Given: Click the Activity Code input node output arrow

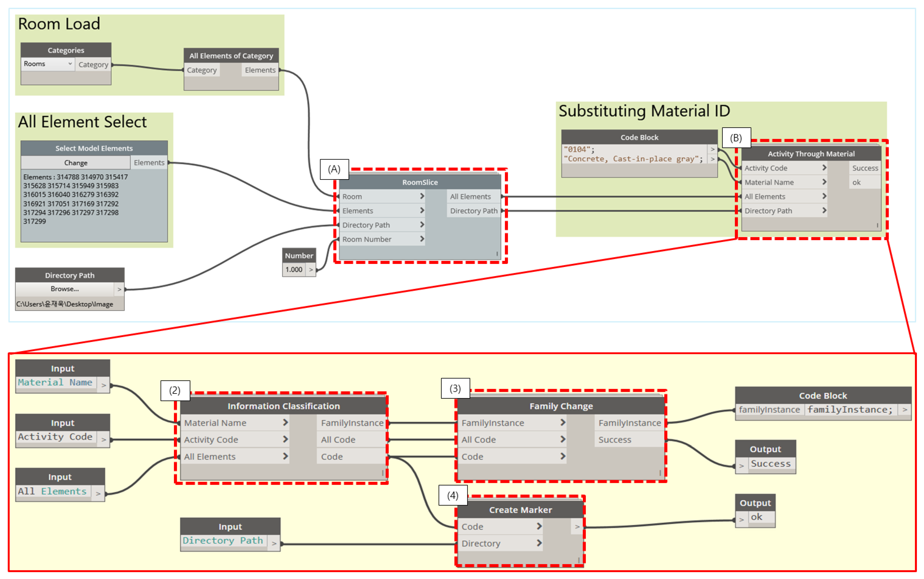Looking at the screenshot, I should tap(103, 440).
